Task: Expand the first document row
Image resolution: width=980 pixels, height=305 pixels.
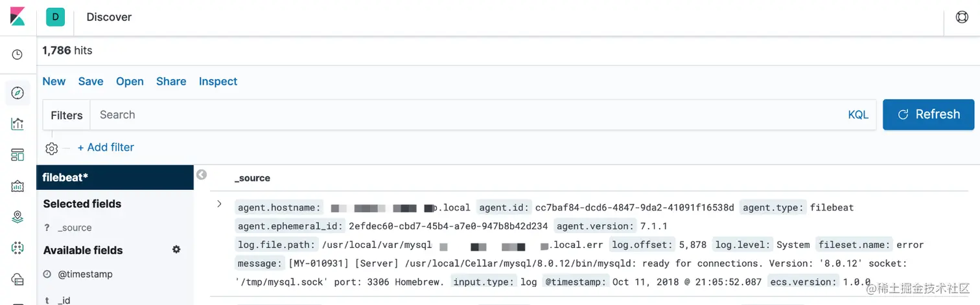Action: coord(219,204)
